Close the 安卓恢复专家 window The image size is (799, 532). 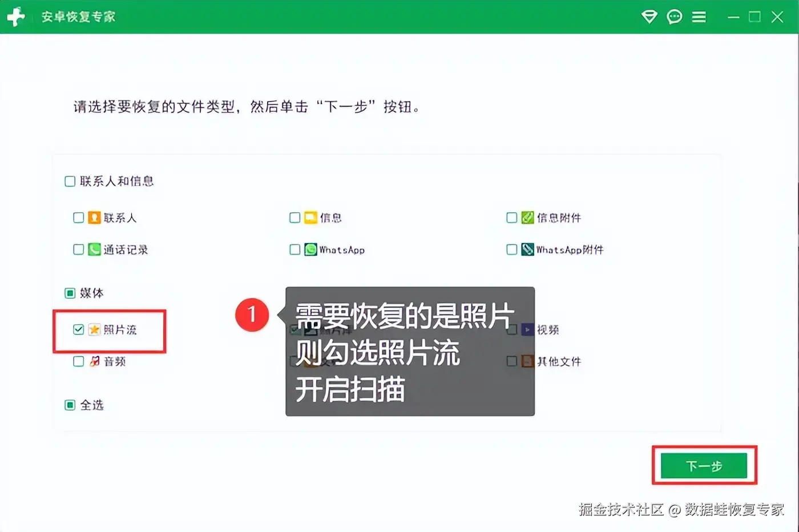(777, 17)
